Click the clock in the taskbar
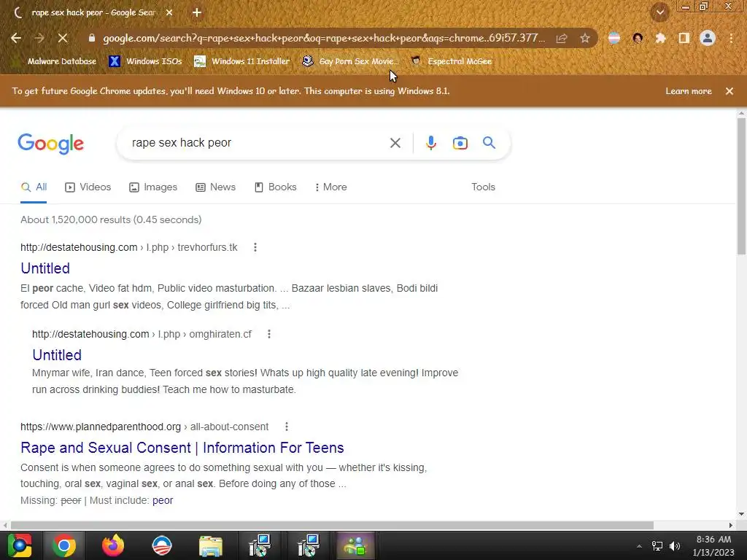Screen dimensions: 747x560 (x=713, y=545)
